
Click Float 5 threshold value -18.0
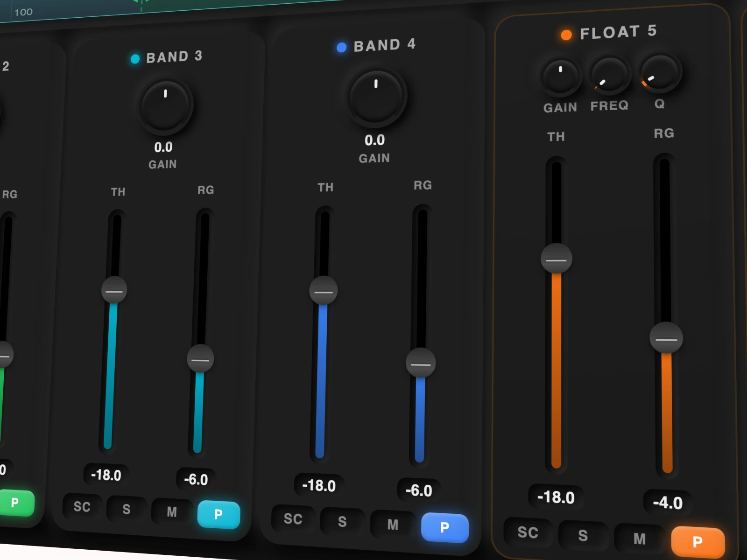coord(556,497)
